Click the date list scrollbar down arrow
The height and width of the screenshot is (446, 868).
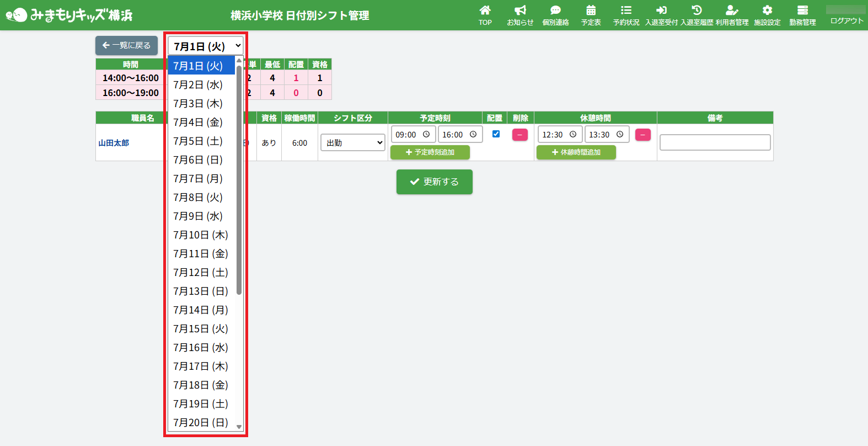pyautogui.click(x=239, y=427)
